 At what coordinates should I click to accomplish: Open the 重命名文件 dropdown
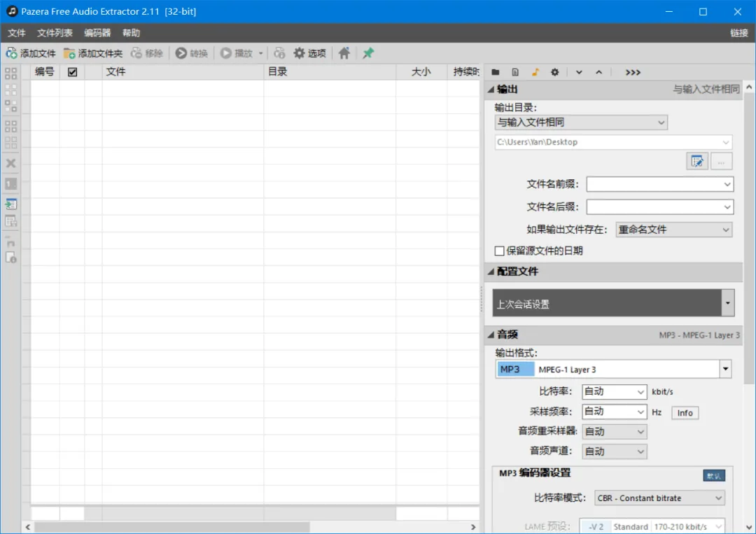674,230
